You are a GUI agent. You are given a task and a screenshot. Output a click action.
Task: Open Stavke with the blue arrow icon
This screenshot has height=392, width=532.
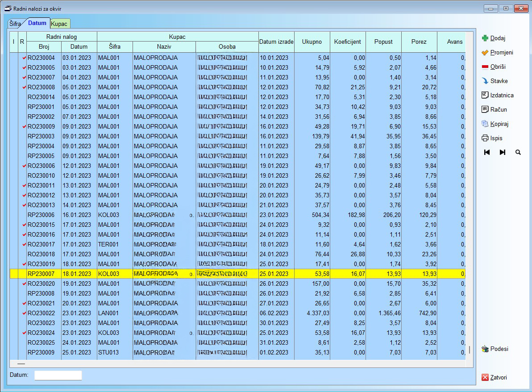click(485, 81)
